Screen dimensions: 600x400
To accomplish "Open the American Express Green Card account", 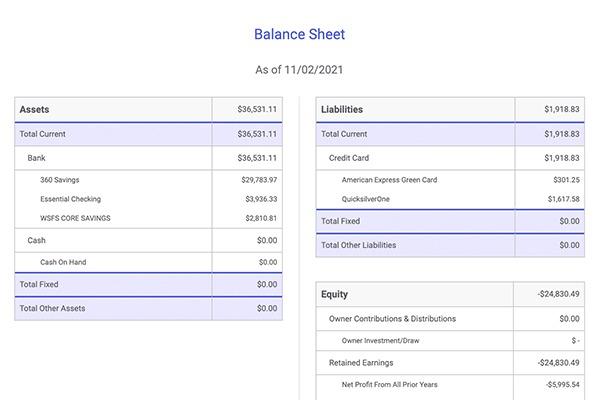I will pyautogui.click(x=389, y=180).
